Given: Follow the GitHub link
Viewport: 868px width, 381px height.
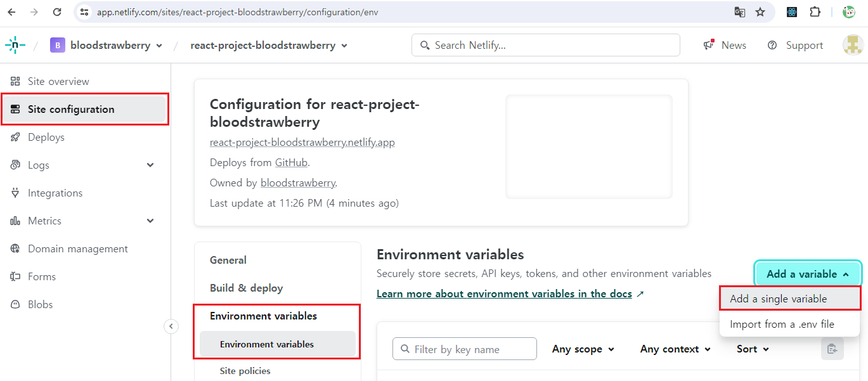Looking at the screenshot, I should [x=291, y=162].
